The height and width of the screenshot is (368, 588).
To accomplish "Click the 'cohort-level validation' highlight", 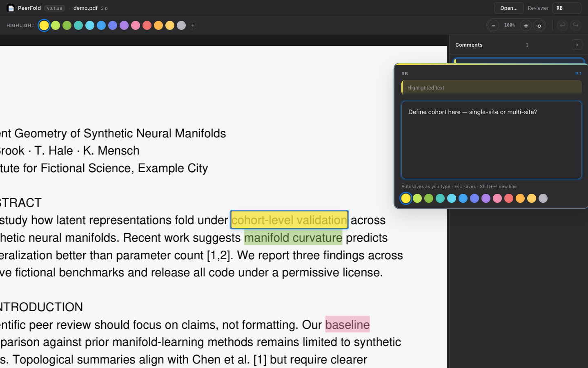I will (290, 220).
